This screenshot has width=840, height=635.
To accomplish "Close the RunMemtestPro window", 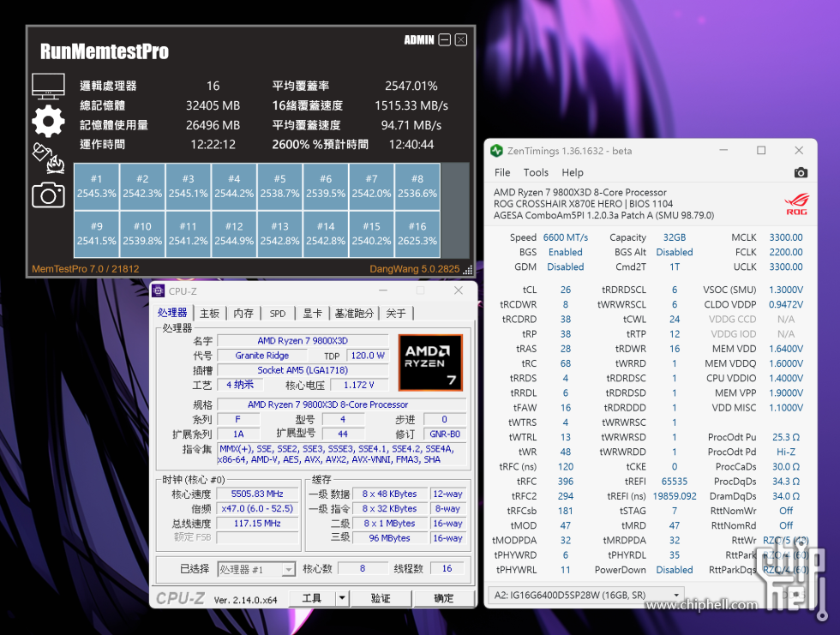I will pos(461,39).
